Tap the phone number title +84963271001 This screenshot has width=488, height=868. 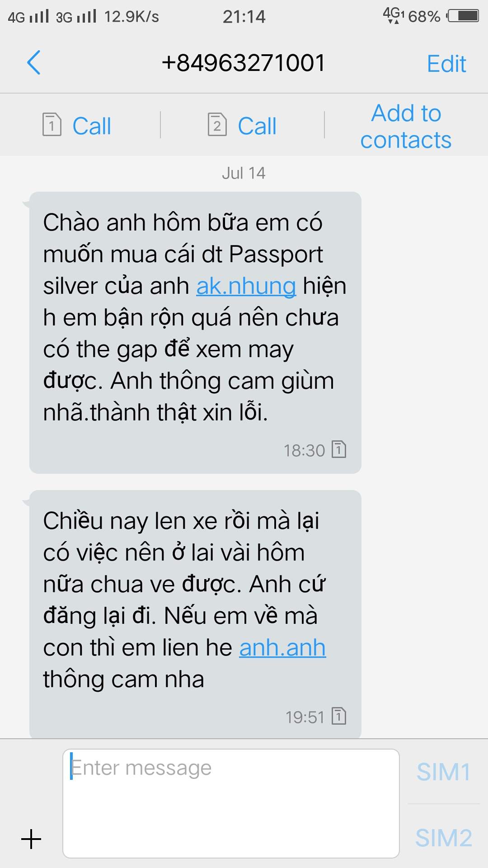[x=244, y=63]
